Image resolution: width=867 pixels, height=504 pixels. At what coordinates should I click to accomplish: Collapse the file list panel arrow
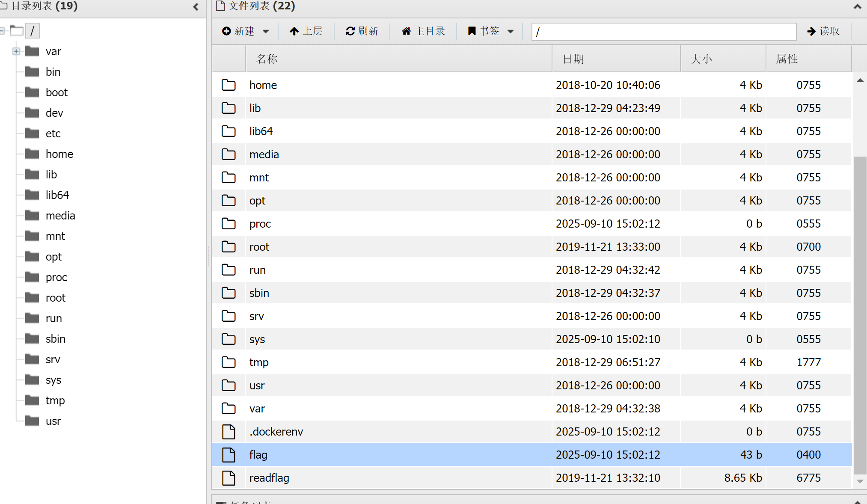coord(857,6)
